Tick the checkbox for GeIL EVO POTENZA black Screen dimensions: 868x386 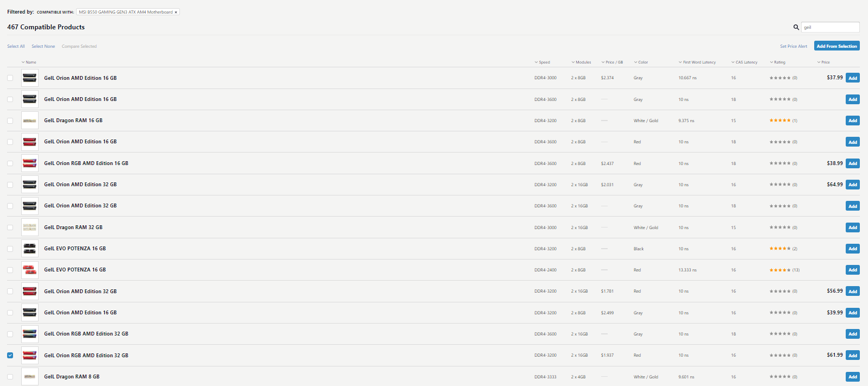(x=10, y=249)
